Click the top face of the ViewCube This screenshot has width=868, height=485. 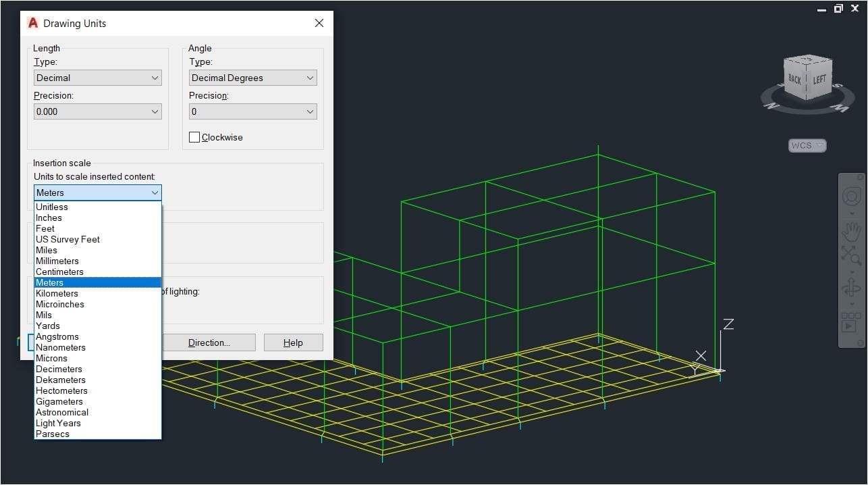(x=807, y=59)
